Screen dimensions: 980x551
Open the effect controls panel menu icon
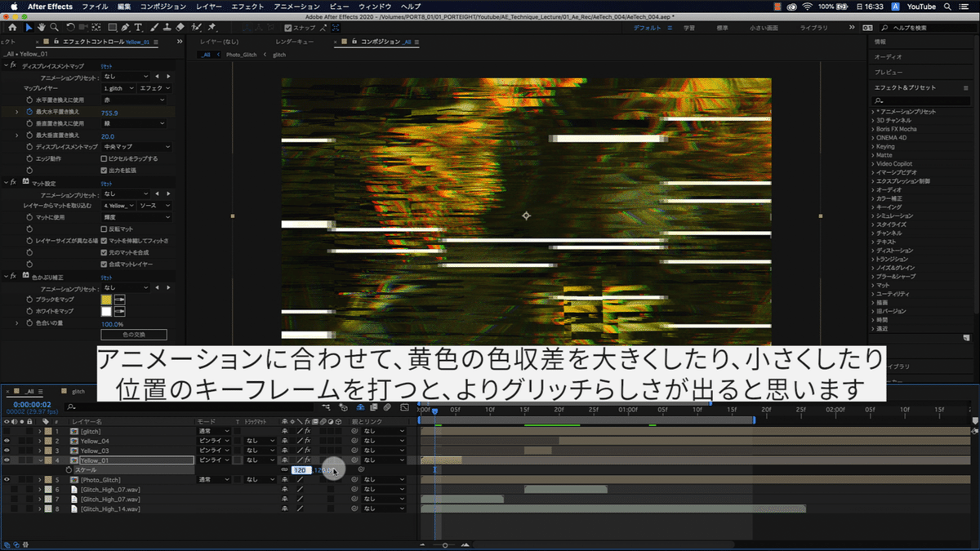[x=156, y=42]
